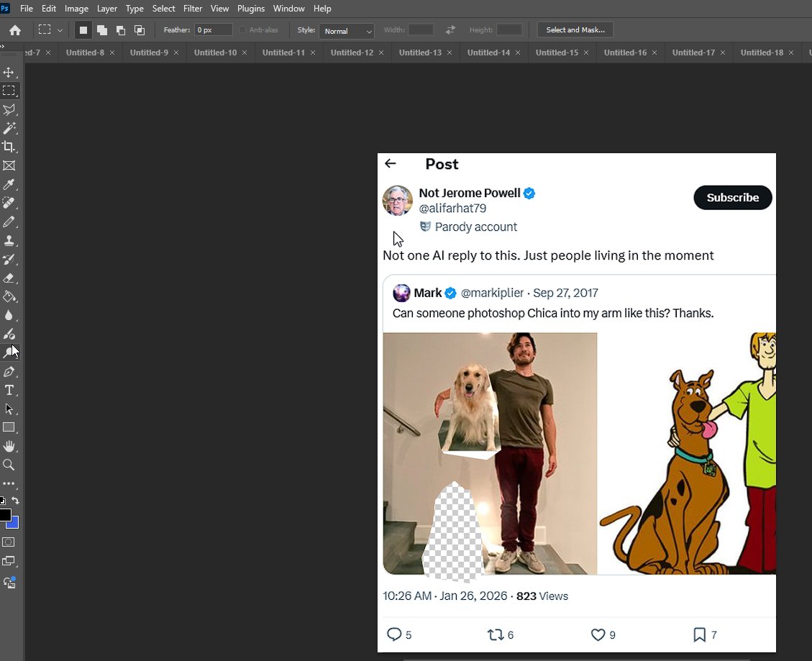812x661 pixels.
Task: Click the Feather input field
Action: pos(213,30)
